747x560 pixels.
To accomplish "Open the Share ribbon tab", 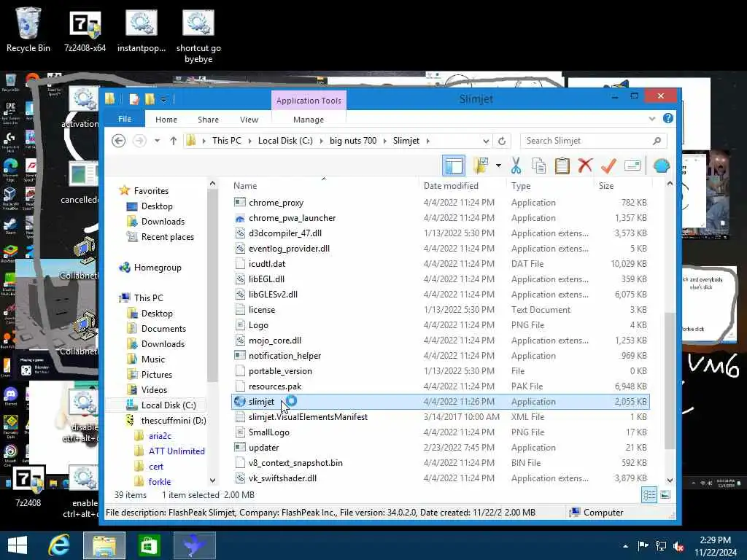I will click(208, 120).
